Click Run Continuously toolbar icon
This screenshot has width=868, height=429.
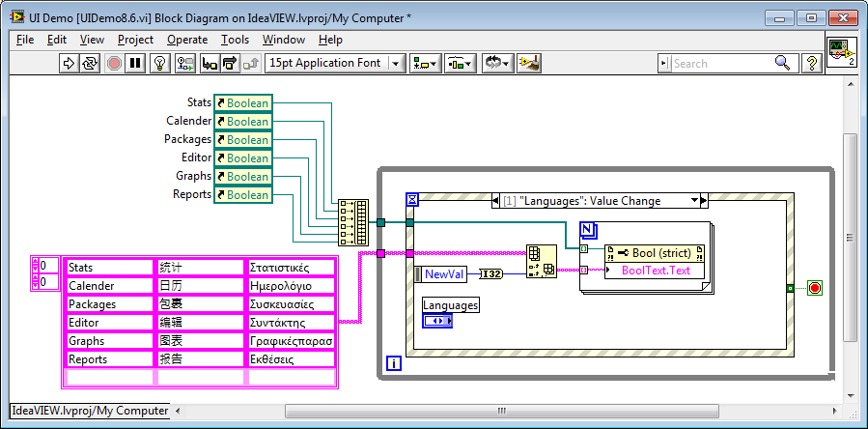pyautogui.click(x=91, y=63)
